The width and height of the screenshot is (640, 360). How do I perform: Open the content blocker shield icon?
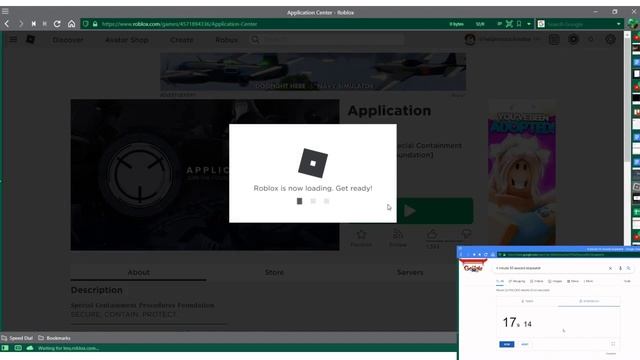[86, 24]
